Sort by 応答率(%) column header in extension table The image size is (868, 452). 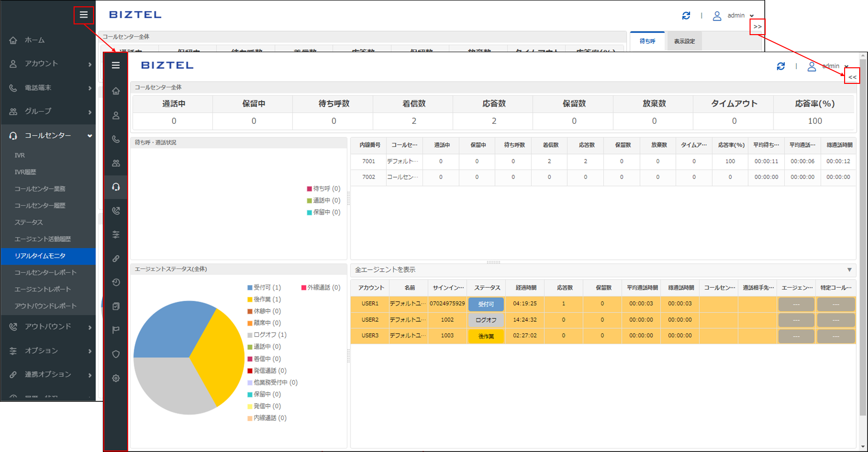(x=731, y=145)
